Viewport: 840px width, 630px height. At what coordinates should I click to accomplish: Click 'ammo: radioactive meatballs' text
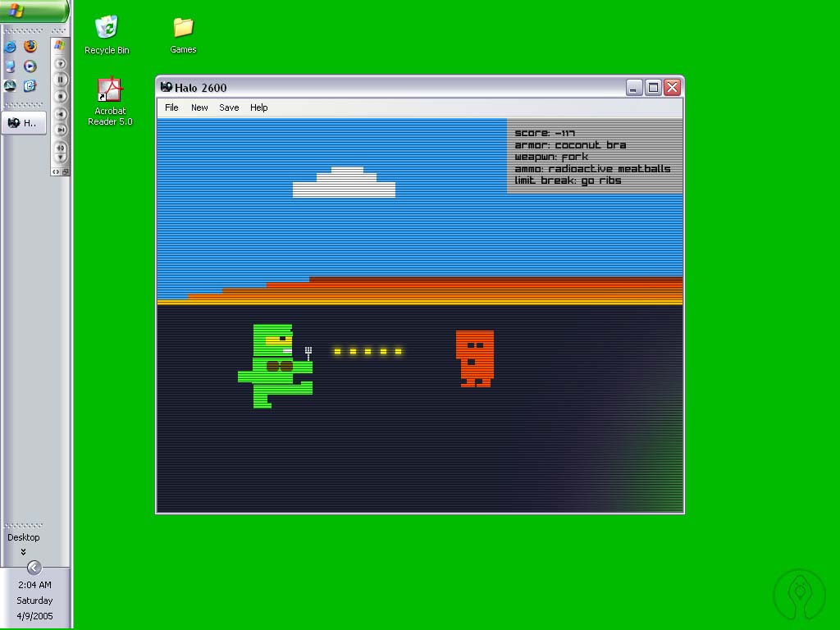pyautogui.click(x=592, y=168)
